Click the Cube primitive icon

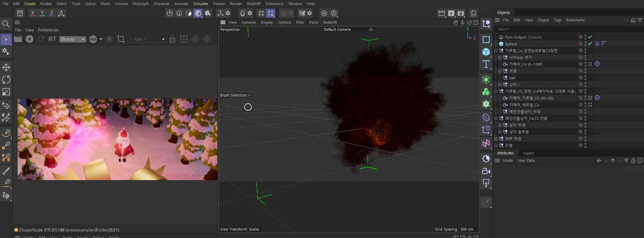coord(486,52)
